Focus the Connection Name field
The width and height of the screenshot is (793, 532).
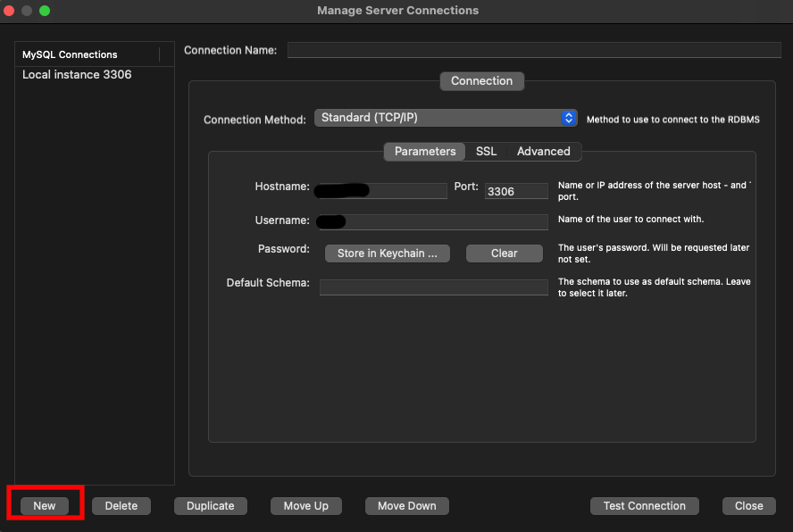(534, 50)
